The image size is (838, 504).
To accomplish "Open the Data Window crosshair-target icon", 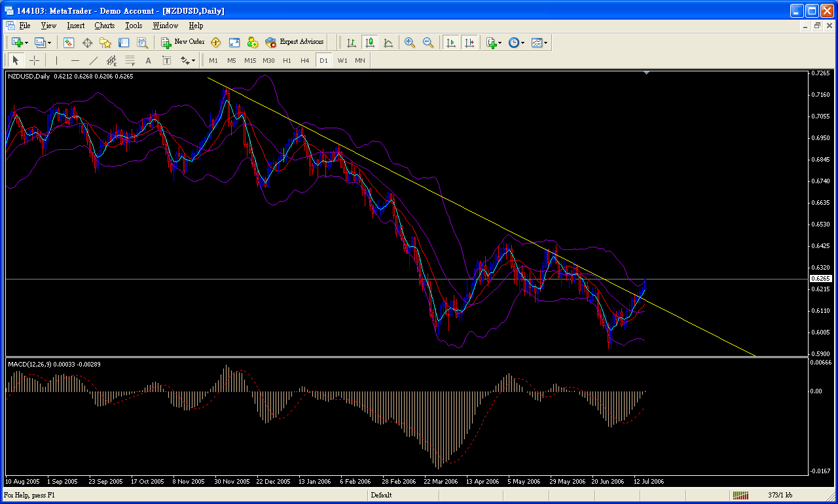I will coord(87,43).
